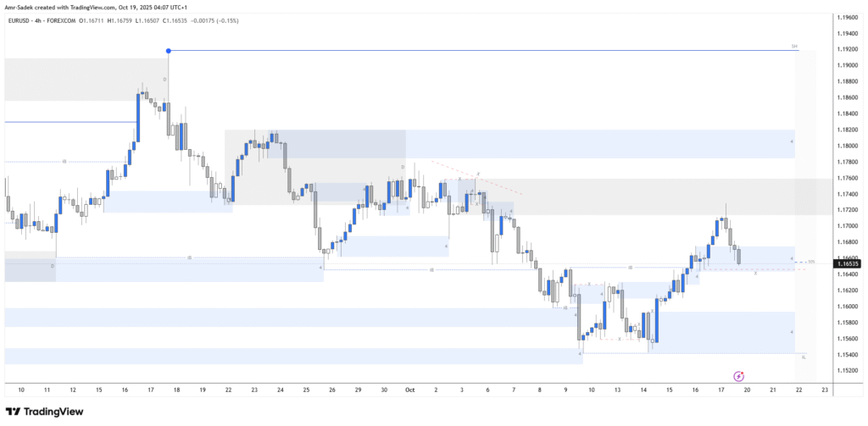
Task: Open the purple lightning event icon
Action: [738, 375]
